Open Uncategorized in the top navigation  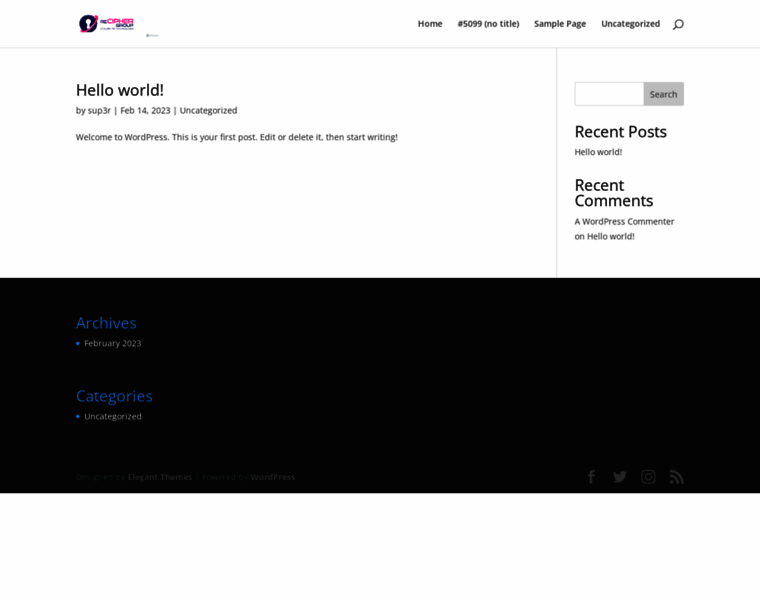[x=630, y=24]
